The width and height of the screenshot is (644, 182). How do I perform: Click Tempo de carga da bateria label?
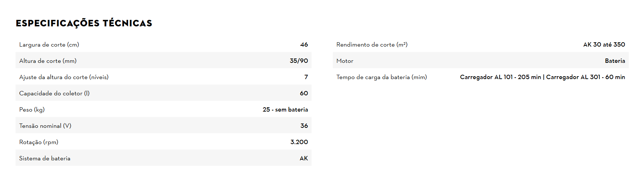tap(381, 77)
